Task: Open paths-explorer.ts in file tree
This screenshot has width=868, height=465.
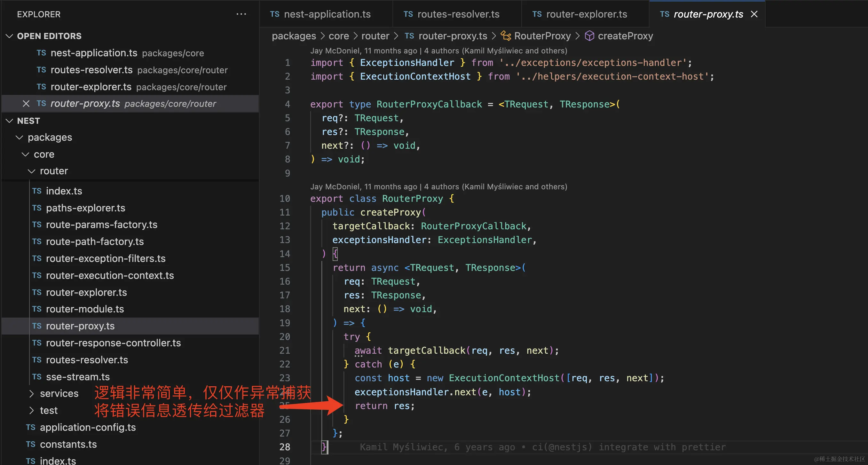Action: 130,208
